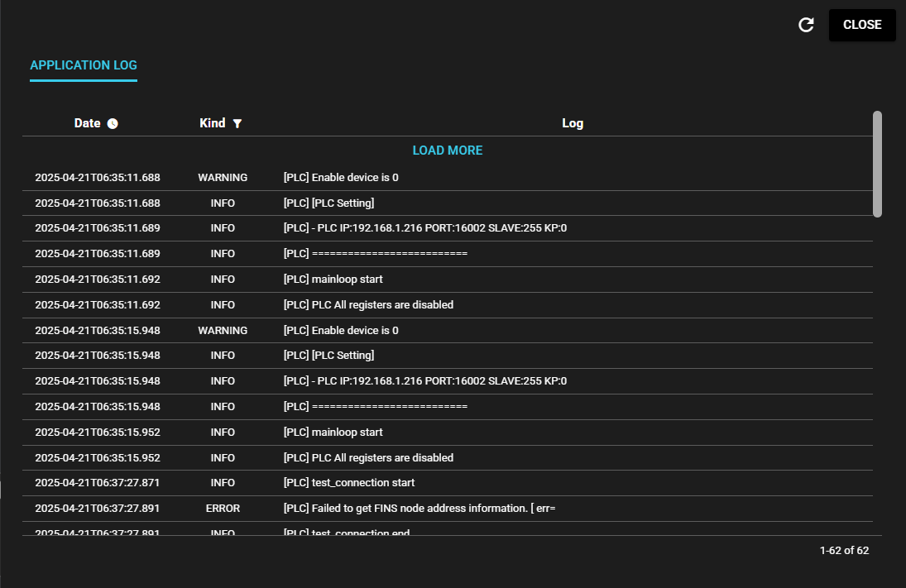The width and height of the screenshot is (906, 588).
Task: Open the filter icon beside Kind header
Action: (x=237, y=123)
